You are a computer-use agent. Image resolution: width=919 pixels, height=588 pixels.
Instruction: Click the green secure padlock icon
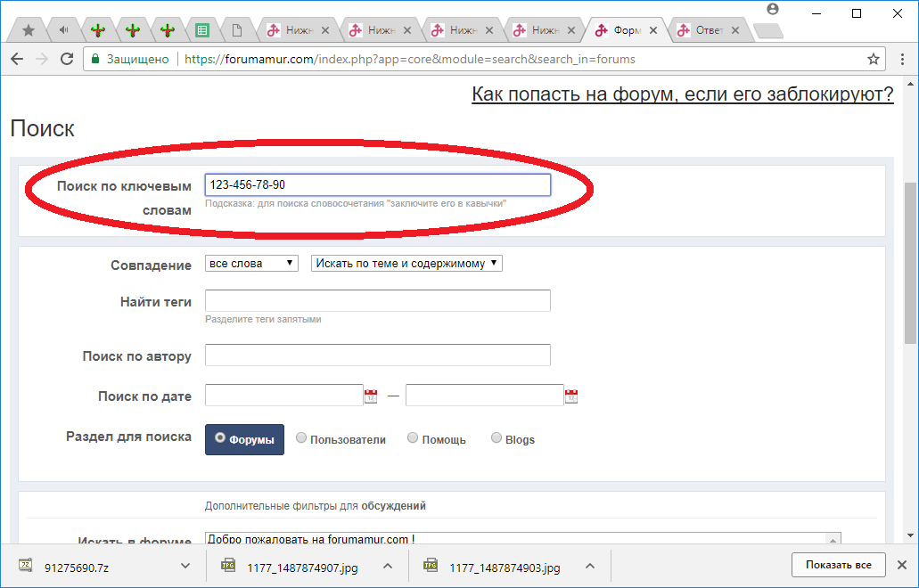click(x=96, y=60)
